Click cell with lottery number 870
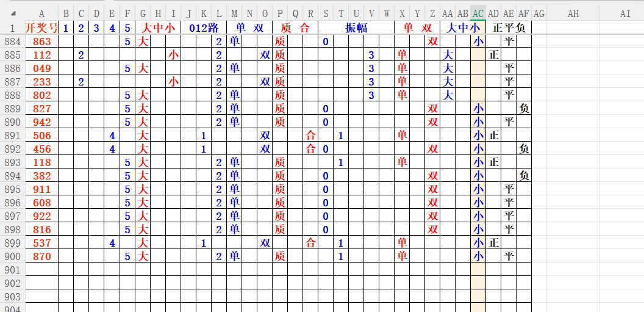Image resolution: width=644 pixels, height=312 pixels. coord(41,256)
